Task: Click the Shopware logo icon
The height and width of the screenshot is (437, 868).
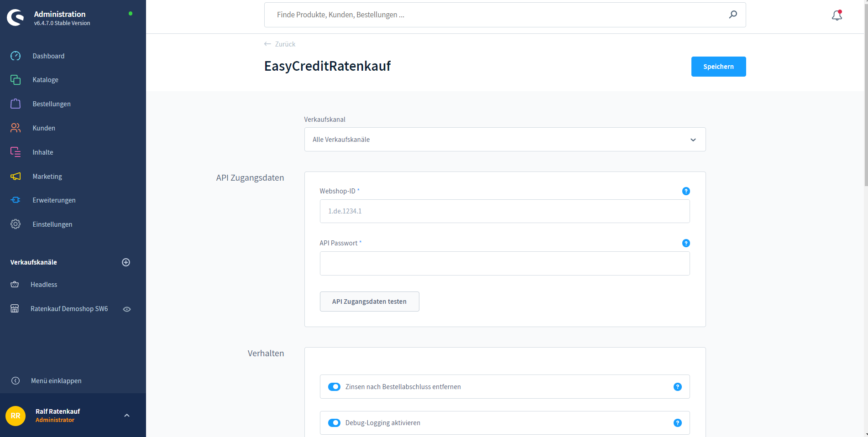Action: pos(16,18)
